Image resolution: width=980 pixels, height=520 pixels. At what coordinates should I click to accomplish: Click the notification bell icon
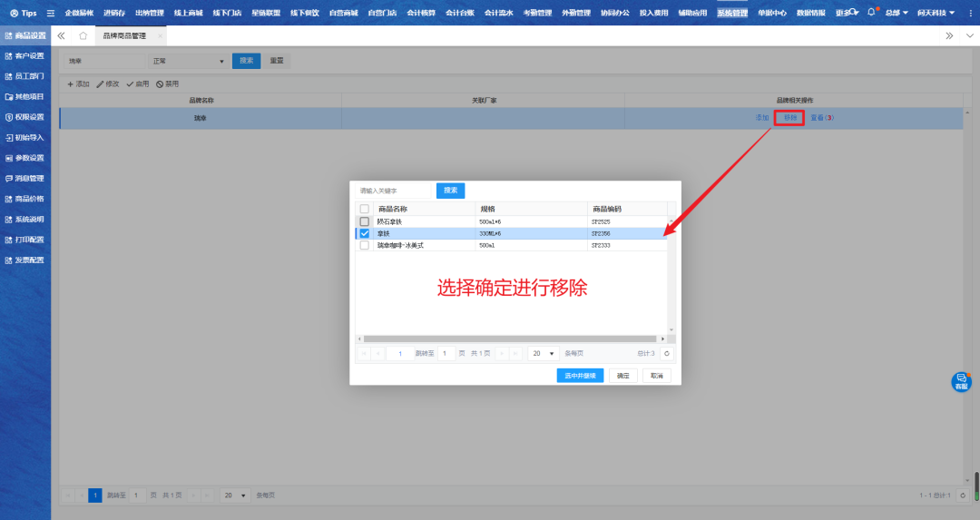coord(871,13)
